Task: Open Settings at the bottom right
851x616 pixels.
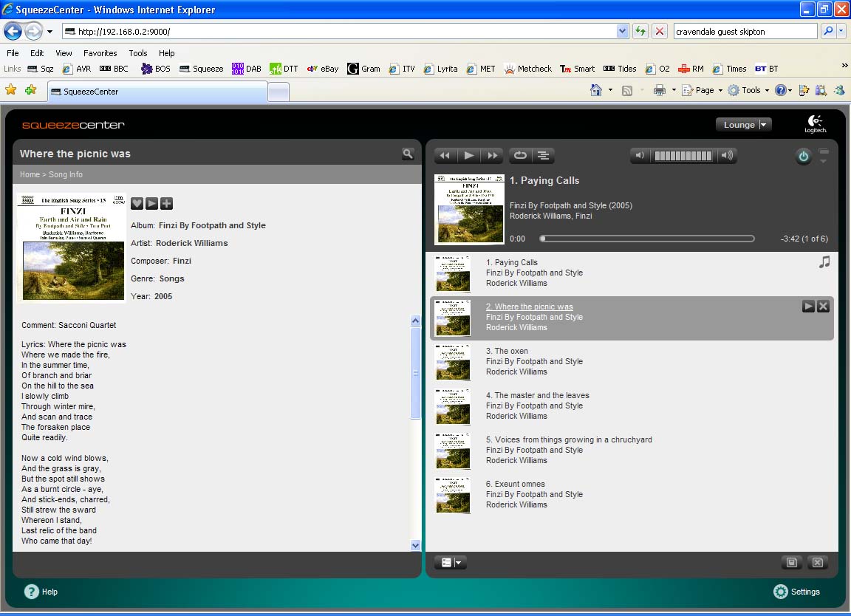Action: point(796,592)
